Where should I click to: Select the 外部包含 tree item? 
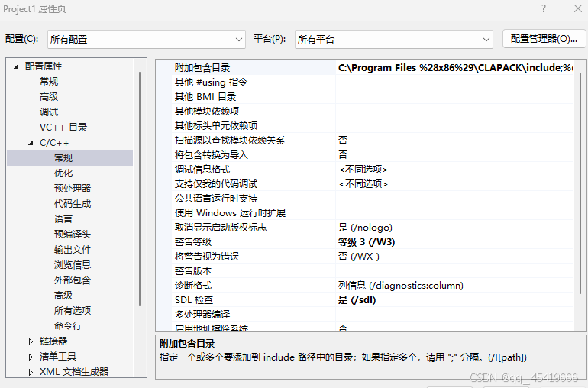(x=73, y=280)
